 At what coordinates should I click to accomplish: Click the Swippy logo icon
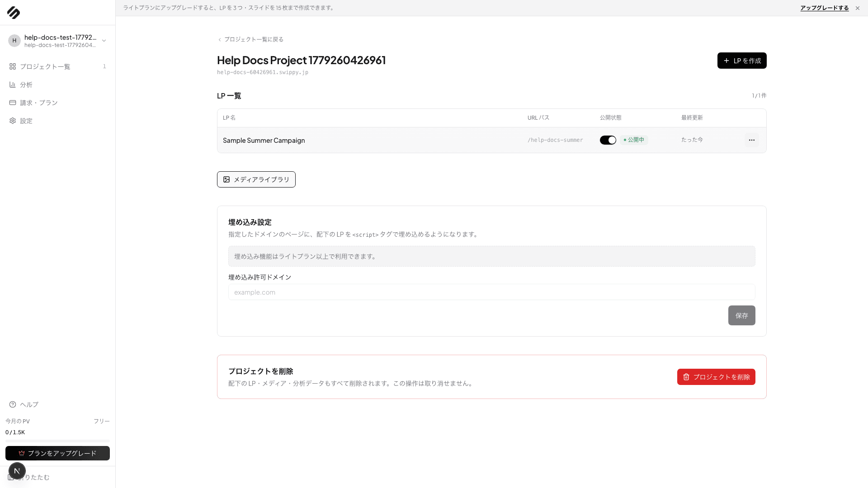[x=14, y=13]
